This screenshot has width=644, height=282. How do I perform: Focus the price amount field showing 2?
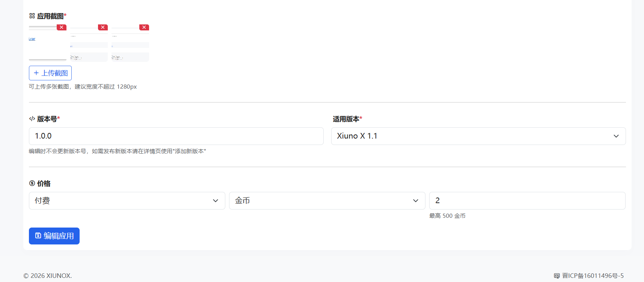(x=527, y=201)
